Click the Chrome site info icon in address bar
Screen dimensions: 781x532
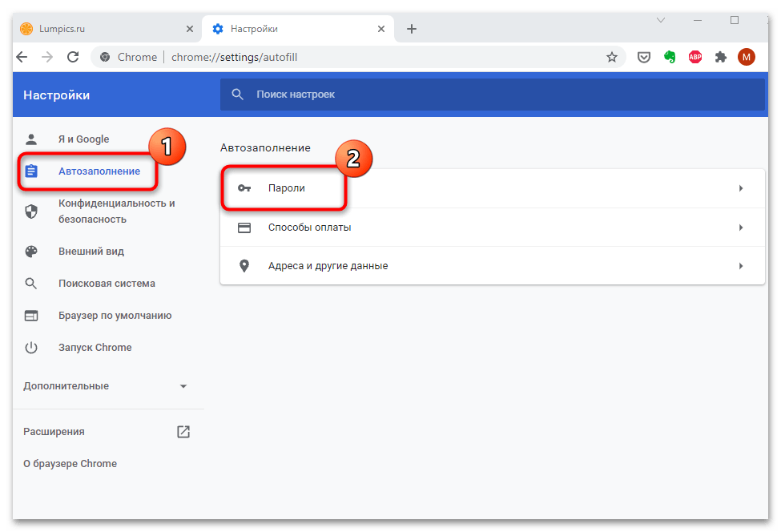click(105, 57)
